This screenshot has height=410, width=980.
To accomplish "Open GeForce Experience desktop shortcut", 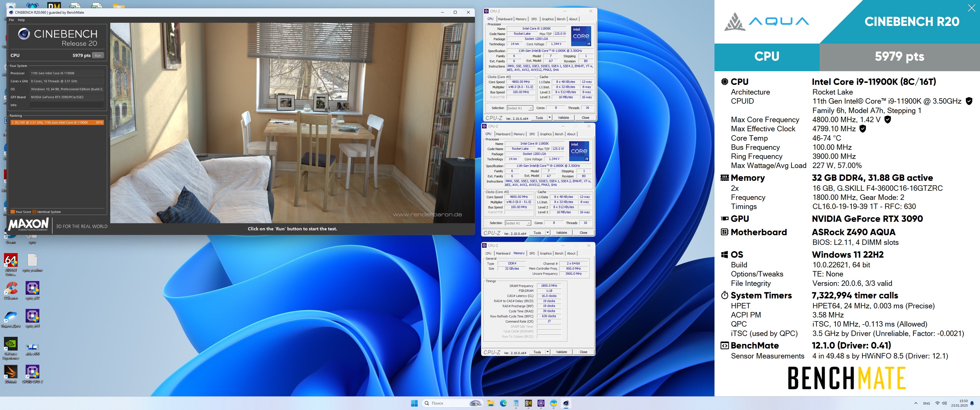I will (x=11, y=348).
